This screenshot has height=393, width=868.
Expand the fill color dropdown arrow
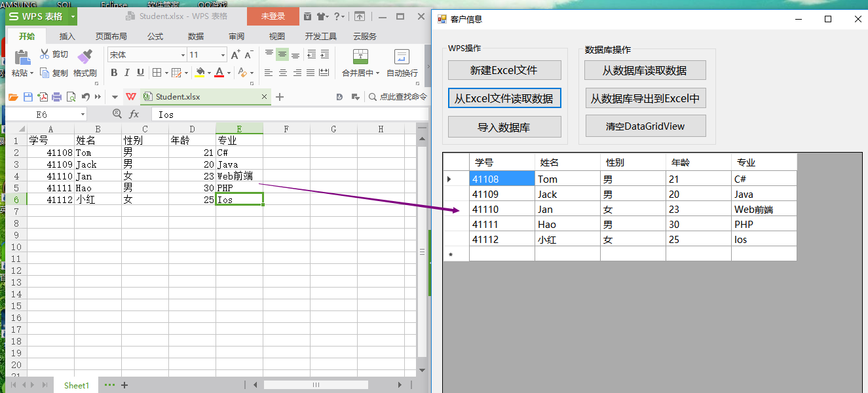210,73
